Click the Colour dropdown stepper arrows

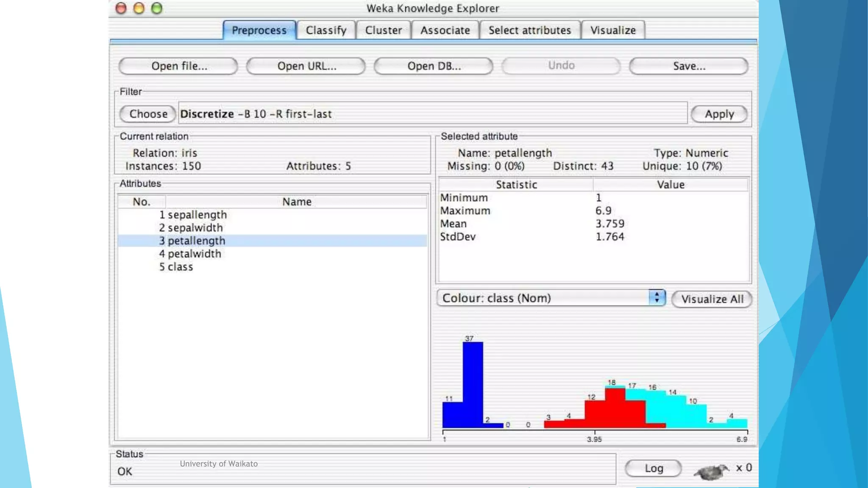click(x=657, y=297)
